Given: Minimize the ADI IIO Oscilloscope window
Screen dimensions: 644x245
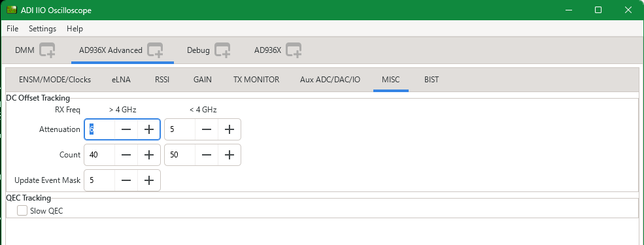Looking at the screenshot, I should pyautogui.click(x=569, y=10).
